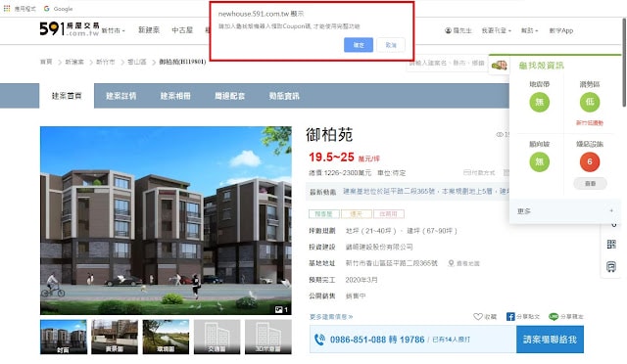
Task: Click the orange project tag
Action: tap(357, 214)
